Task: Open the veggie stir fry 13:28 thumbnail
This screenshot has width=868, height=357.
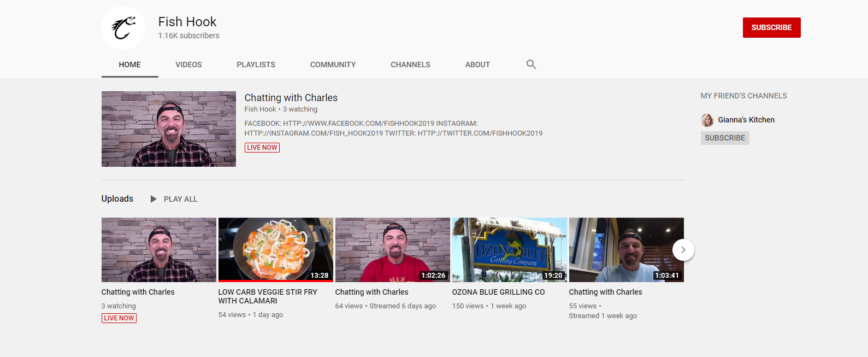Action: [276, 250]
